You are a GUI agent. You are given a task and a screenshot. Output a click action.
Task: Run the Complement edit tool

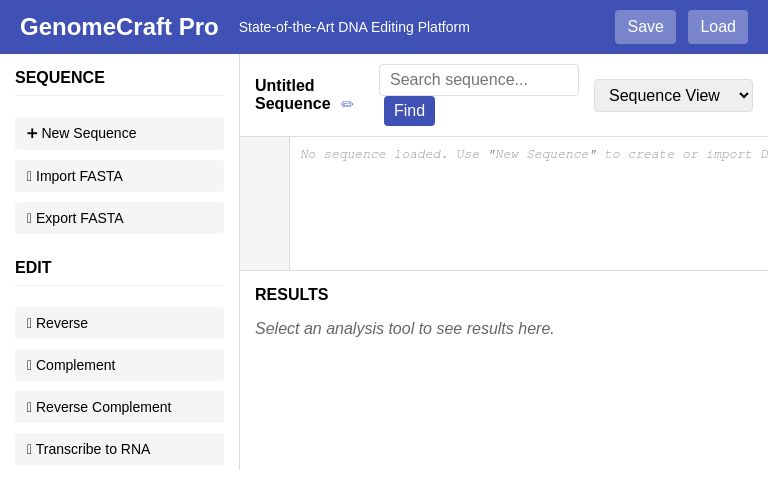click(119, 365)
